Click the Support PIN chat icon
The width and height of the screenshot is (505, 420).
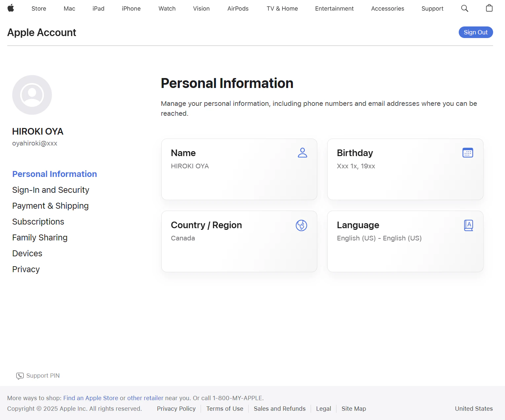point(20,376)
